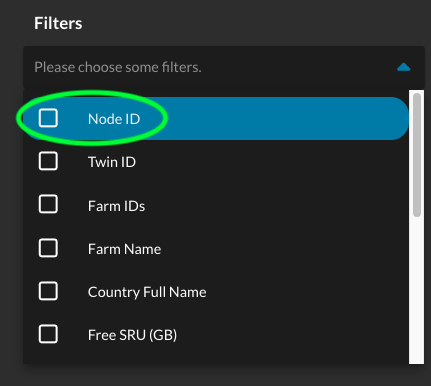Select the Free SRU (GB) checkbox
The height and width of the screenshot is (386, 431).
pyautogui.click(x=48, y=334)
